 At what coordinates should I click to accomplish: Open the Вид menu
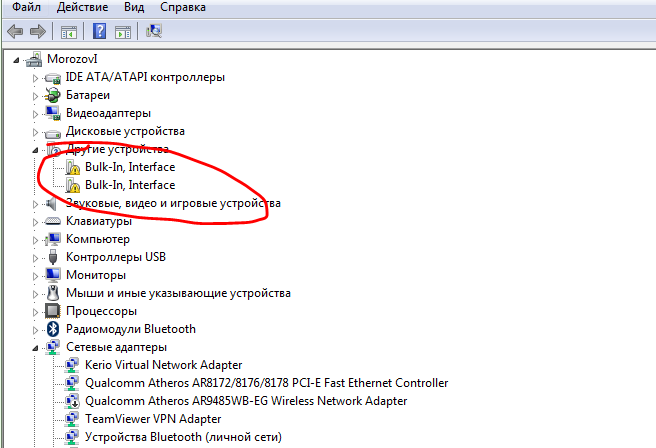coord(134,7)
